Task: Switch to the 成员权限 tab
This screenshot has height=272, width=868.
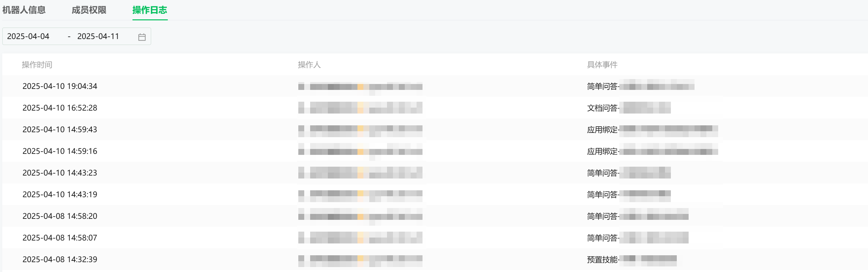Action: [x=89, y=10]
